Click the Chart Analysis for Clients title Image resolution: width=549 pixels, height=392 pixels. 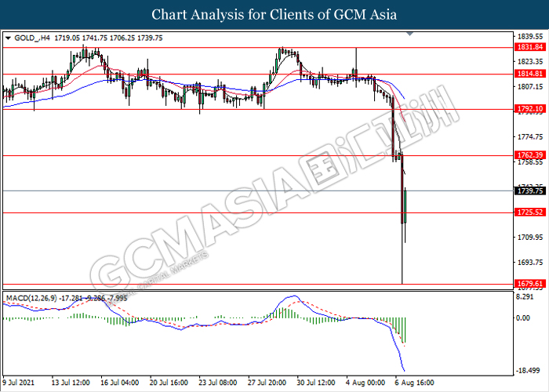pyautogui.click(x=274, y=15)
